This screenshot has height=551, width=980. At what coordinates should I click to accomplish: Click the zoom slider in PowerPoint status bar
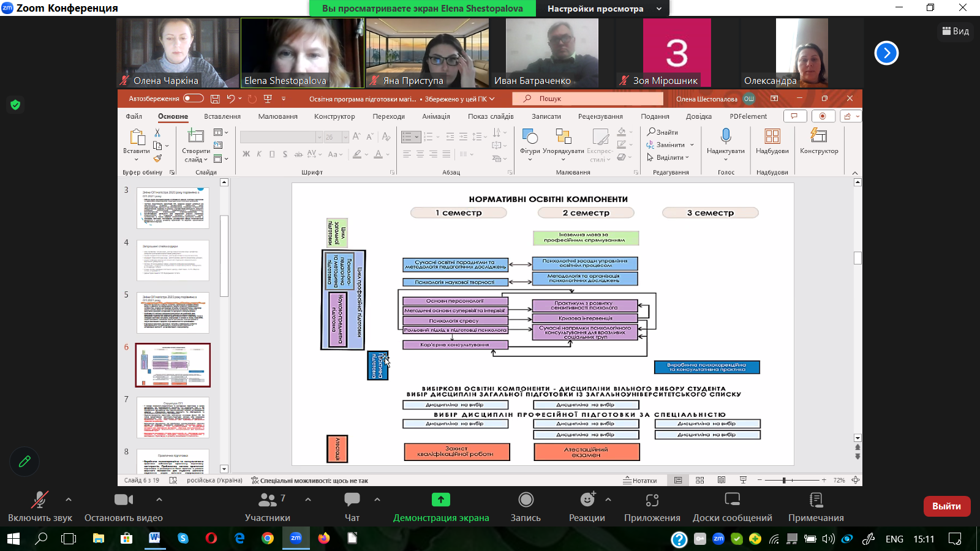point(791,481)
